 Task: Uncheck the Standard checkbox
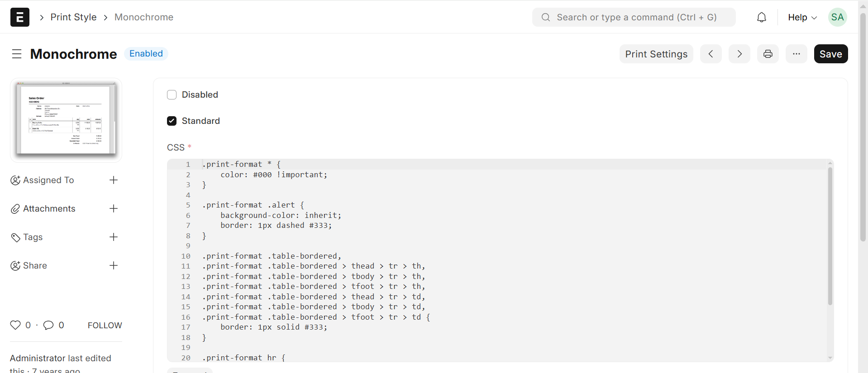pos(172,121)
